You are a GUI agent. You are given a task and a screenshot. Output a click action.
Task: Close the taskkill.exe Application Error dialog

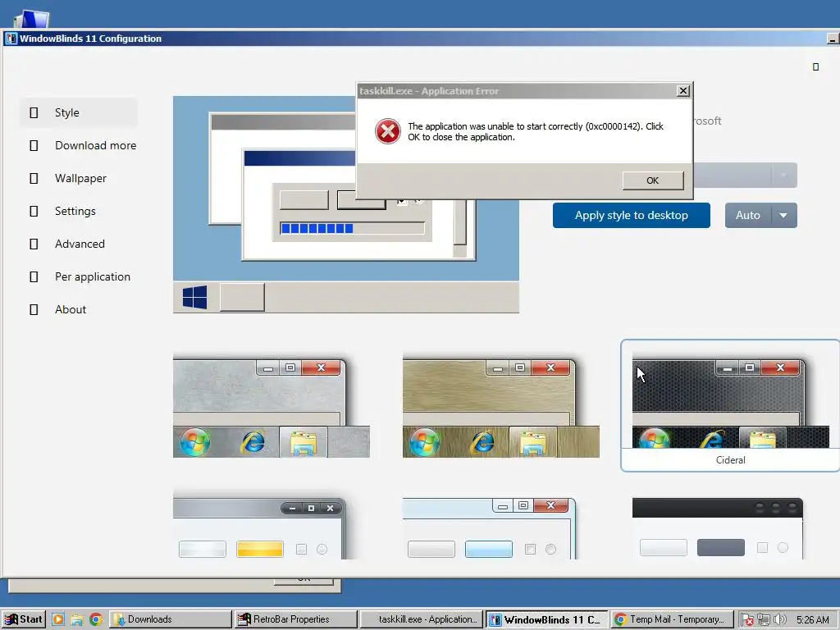[x=682, y=90]
